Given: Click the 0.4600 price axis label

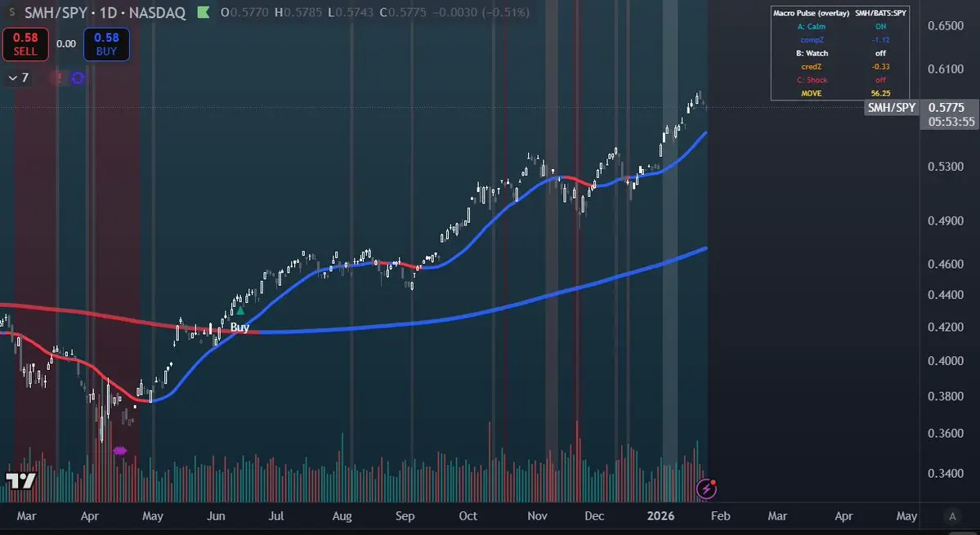Looking at the screenshot, I should coord(946,264).
